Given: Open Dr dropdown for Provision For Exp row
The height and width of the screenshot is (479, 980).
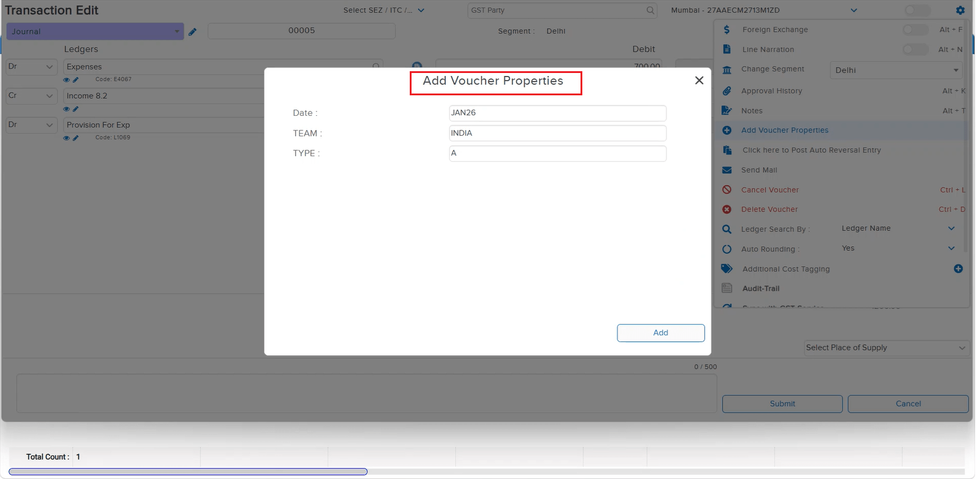Looking at the screenshot, I should coord(31,125).
